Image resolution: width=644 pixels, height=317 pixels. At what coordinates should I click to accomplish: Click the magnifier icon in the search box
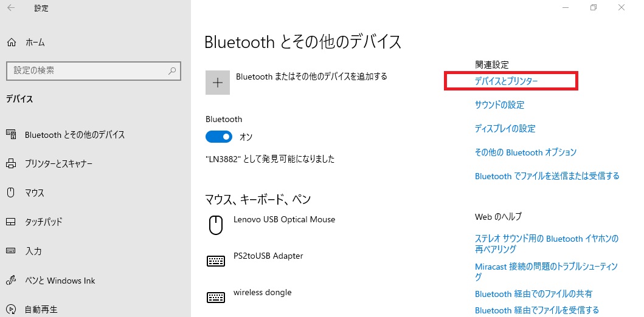coord(172,70)
